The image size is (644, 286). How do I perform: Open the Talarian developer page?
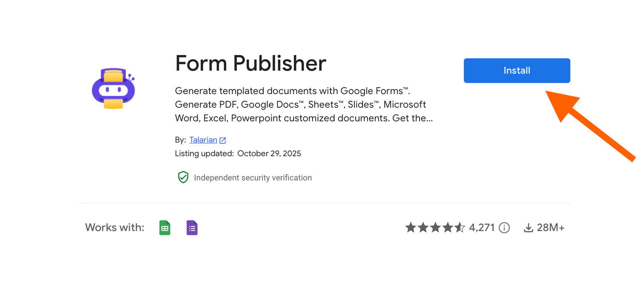(x=204, y=140)
